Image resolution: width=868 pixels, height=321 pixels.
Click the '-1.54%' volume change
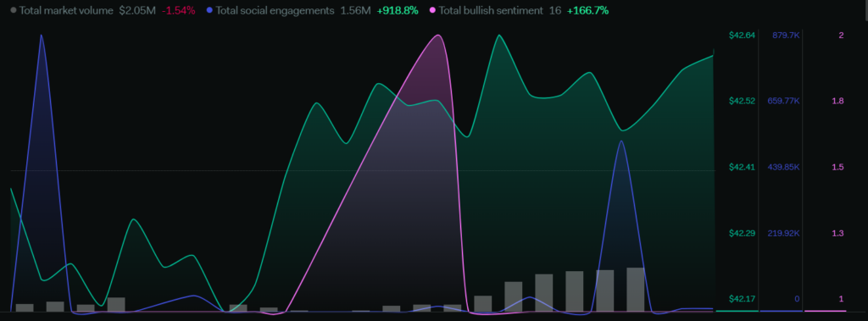(178, 10)
